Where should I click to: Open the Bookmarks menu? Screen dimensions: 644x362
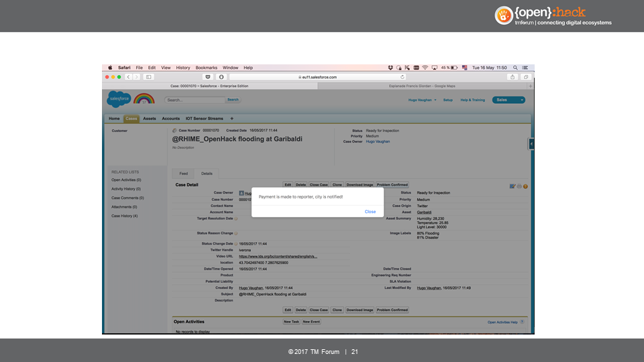tap(206, 68)
